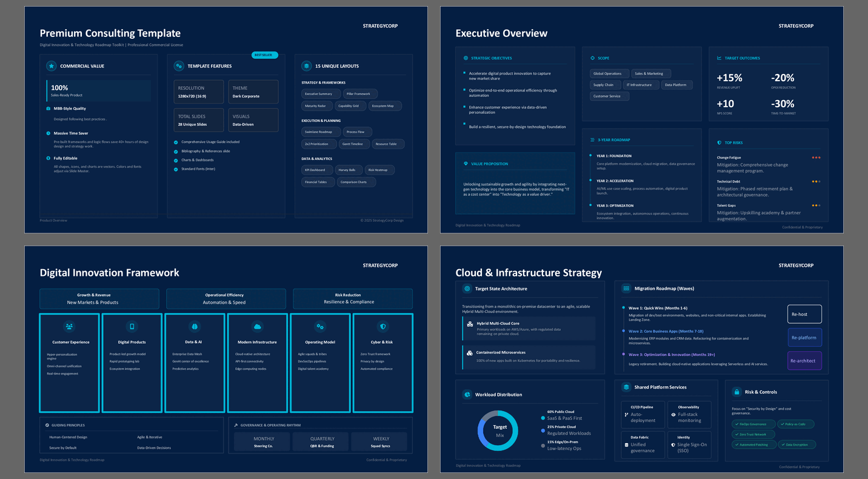The width and height of the screenshot is (868, 479).
Task: Click the Workload Distribution pie chart icon
Action: 467,395
